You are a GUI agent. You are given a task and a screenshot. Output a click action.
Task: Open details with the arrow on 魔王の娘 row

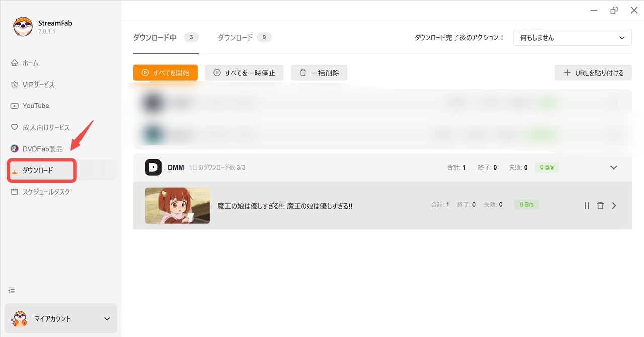coord(614,205)
